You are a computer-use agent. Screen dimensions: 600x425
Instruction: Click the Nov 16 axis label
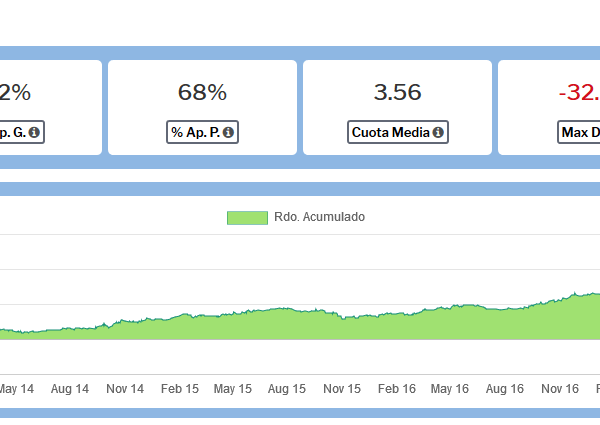click(560, 389)
